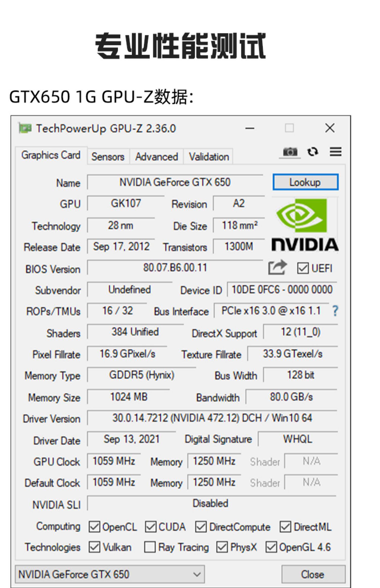Click the Pixel Fillrate field 16.9 GPixel/s
The width and height of the screenshot is (380, 588).
point(127,354)
